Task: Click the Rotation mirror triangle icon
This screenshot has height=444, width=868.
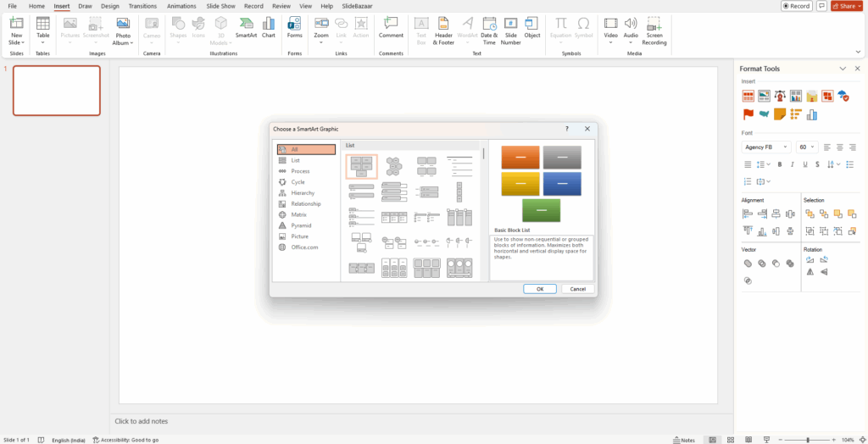Action: point(810,272)
